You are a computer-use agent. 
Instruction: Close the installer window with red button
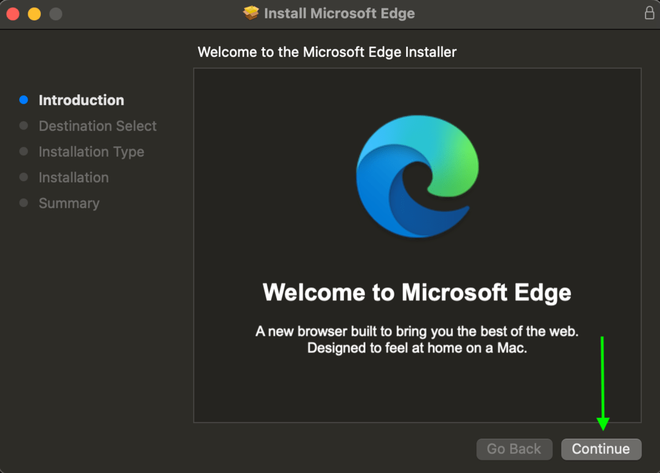tap(13, 14)
